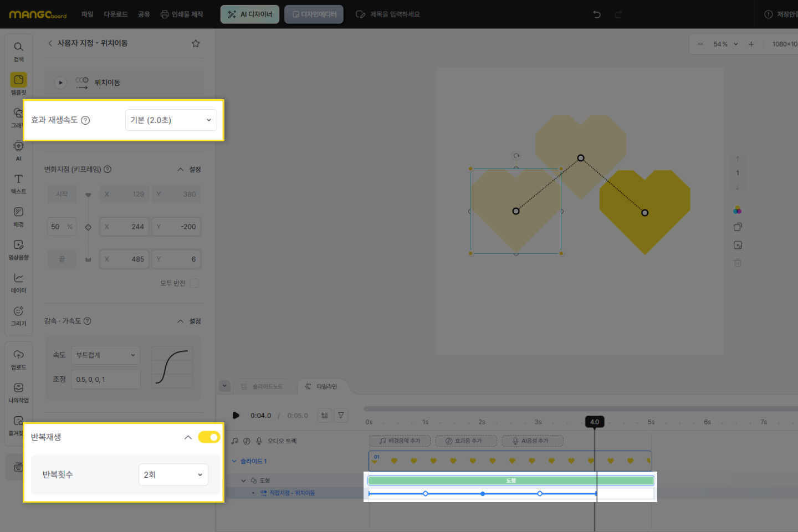Toggle the 반복재생 switch off

(x=209, y=437)
